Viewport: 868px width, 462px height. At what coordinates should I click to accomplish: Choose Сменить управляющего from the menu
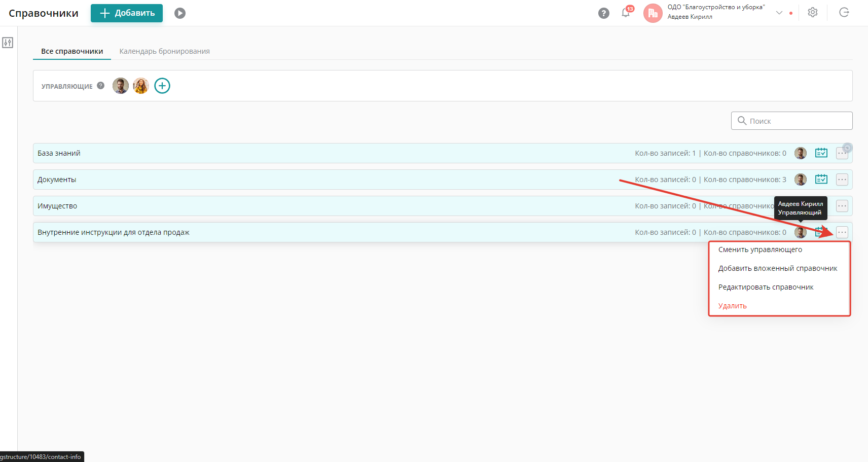tap(760, 250)
